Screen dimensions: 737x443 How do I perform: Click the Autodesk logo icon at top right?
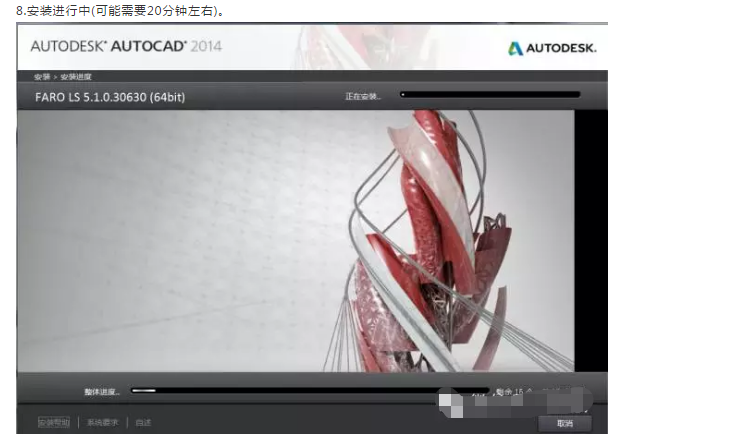(x=515, y=48)
